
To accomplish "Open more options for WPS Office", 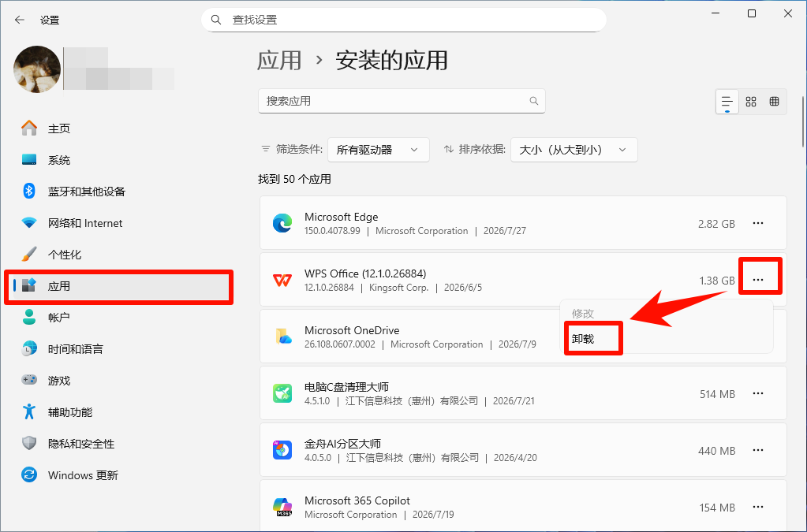I will [757, 280].
